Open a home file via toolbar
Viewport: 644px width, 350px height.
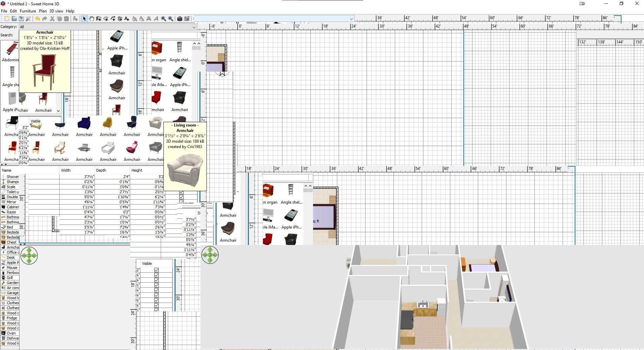point(14,19)
